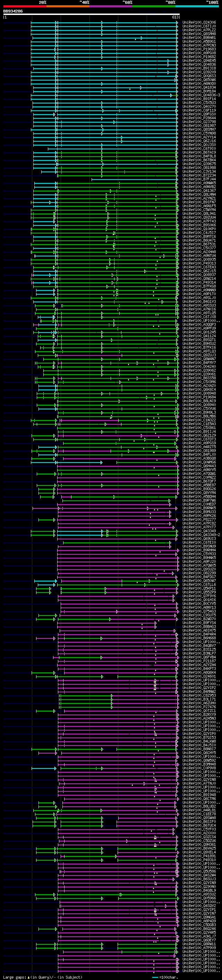Viewport: 222px width, 980px height.
Task: Select the UniRef100_O04240 label
Action: (199, 366)
